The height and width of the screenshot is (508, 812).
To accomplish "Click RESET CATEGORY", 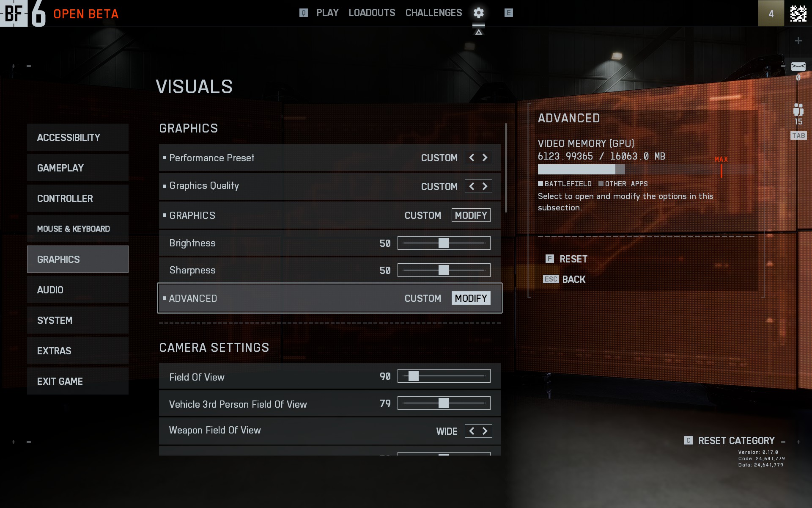I will tap(736, 440).
